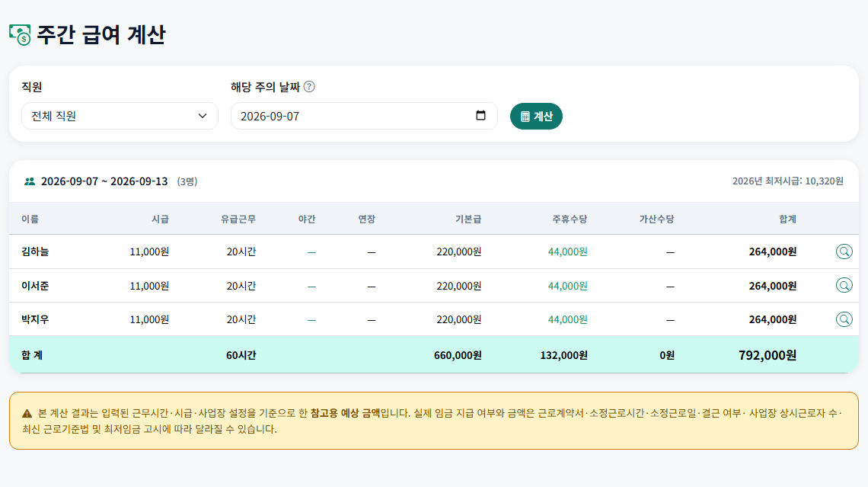This screenshot has width=868, height=487.
Task: Click the 합계 column header
Action: click(x=787, y=219)
